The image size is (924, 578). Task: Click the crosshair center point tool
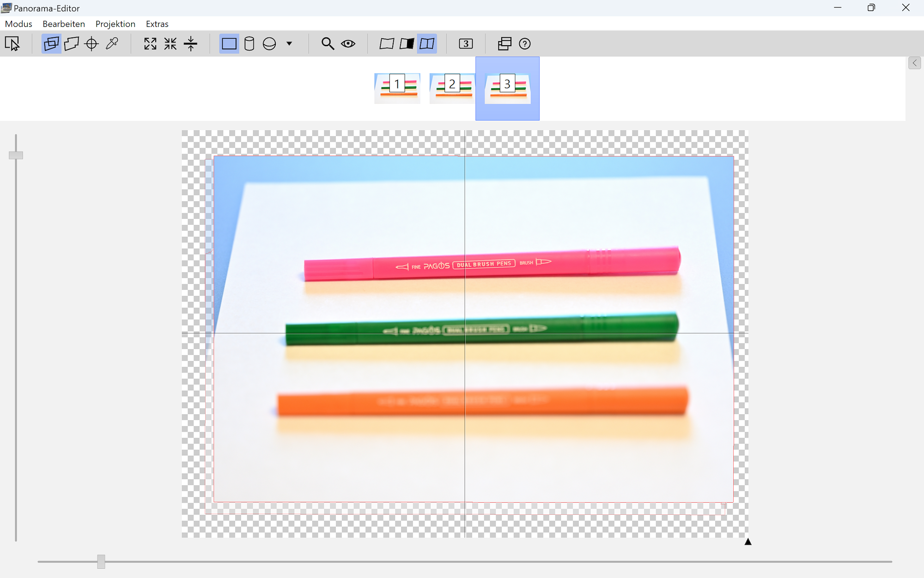coord(91,44)
